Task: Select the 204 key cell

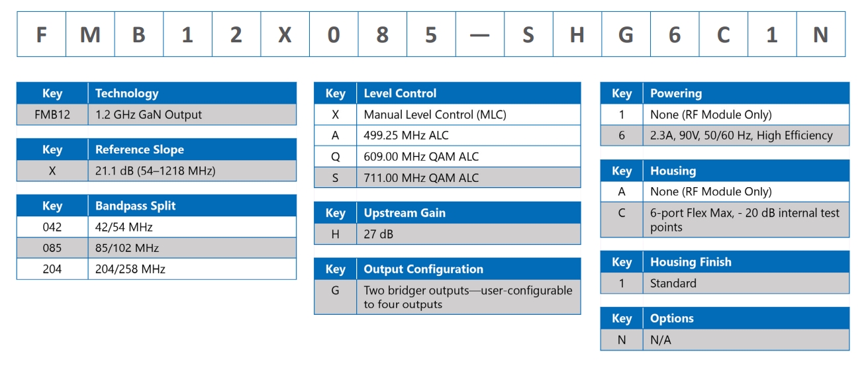Action: (x=52, y=269)
